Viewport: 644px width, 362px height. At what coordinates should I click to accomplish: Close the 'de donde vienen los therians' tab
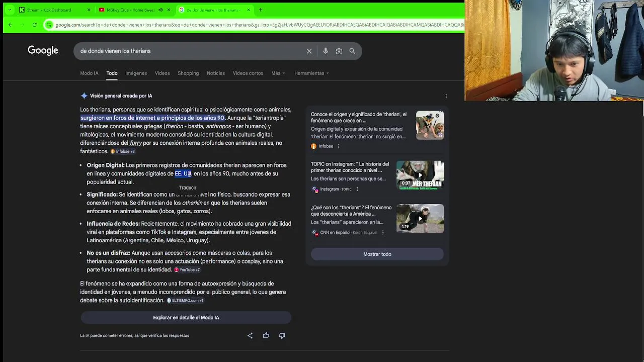pos(249,10)
